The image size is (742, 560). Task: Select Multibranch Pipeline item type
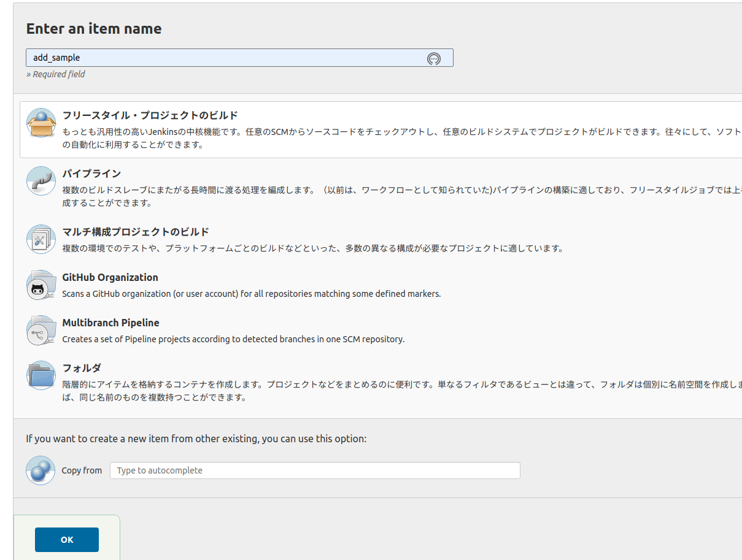click(110, 323)
